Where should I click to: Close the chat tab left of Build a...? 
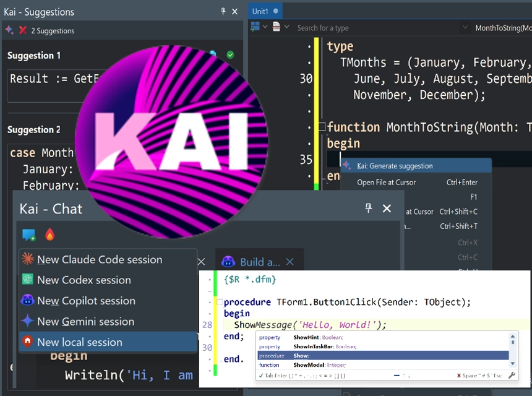coord(201,262)
